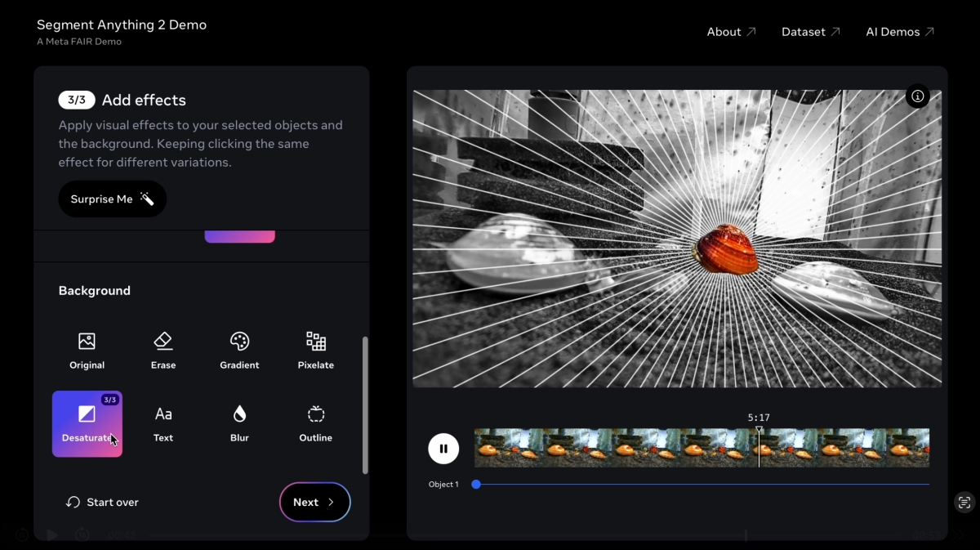Apply the Blur background effect
Image resolution: width=980 pixels, height=550 pixels.
[x=239, y=423]
